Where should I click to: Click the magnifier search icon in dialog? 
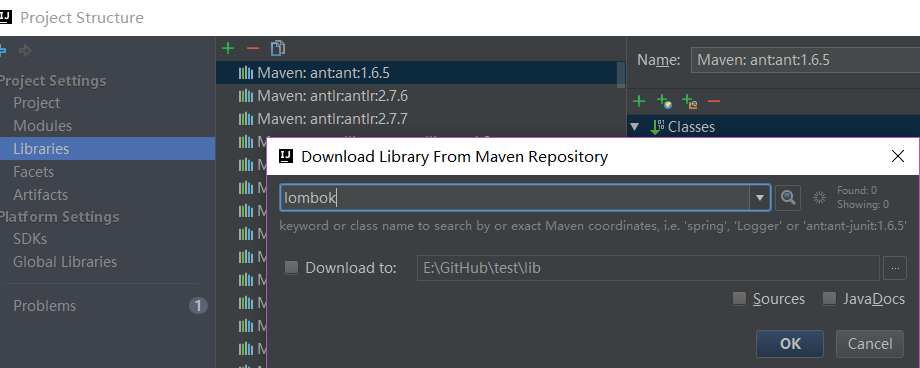pos(788,198)
